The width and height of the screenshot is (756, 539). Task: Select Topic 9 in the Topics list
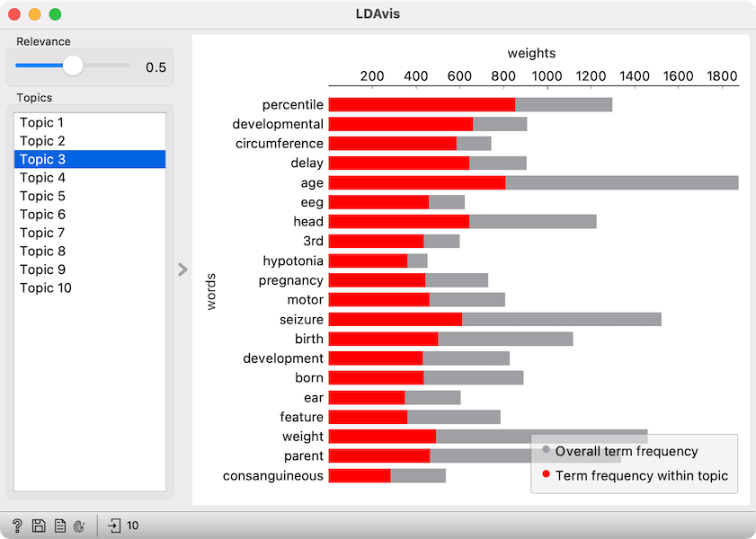tap(90, 269)
